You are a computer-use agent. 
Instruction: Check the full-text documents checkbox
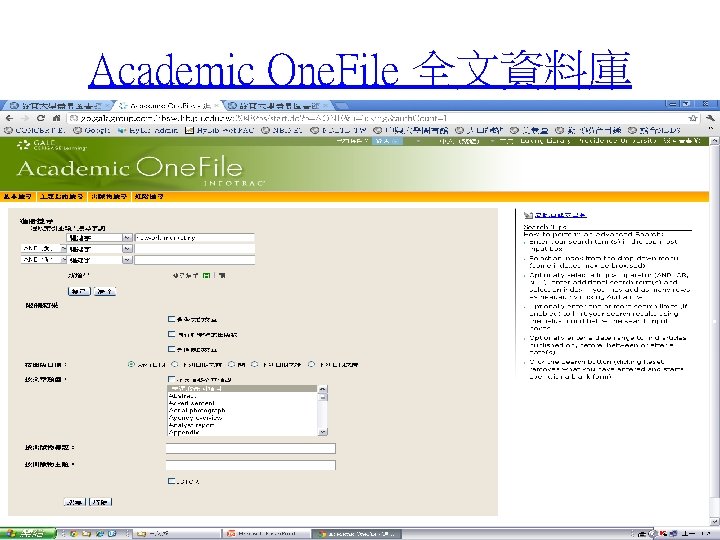click(171, 319)
